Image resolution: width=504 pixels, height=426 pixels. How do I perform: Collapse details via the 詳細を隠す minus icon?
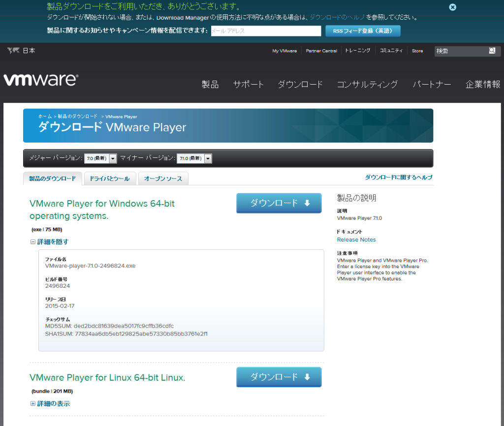32,242
